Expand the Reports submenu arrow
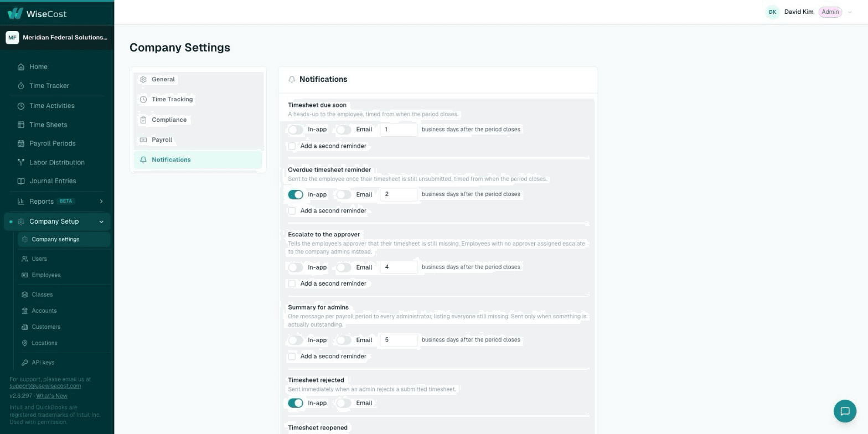The width and height of the screenshot is (868, 434). 101,201
